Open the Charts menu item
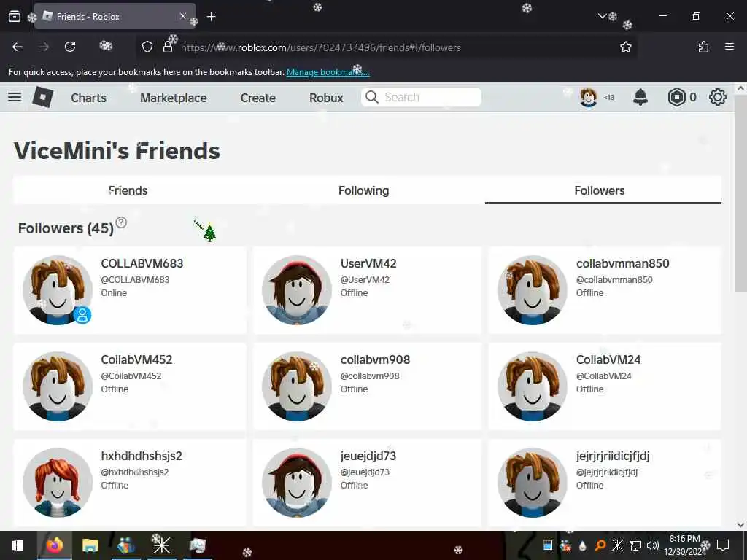 tap(88, 98)
